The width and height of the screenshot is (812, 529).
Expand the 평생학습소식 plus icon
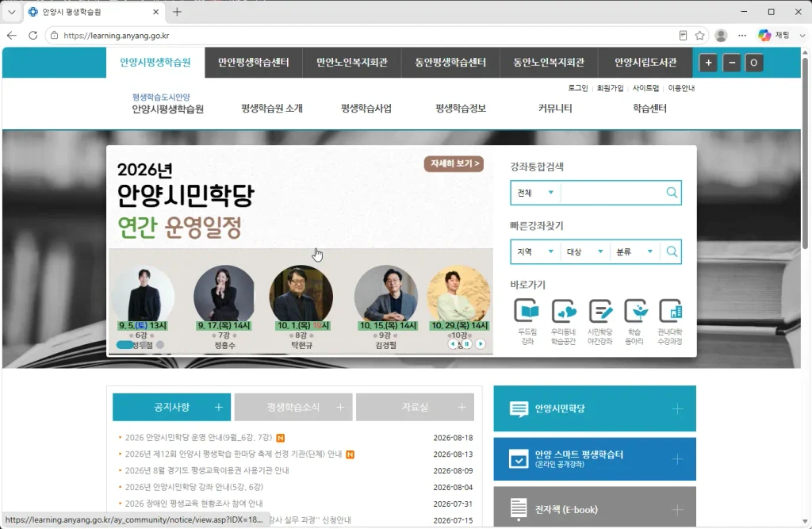pos(340,407)
